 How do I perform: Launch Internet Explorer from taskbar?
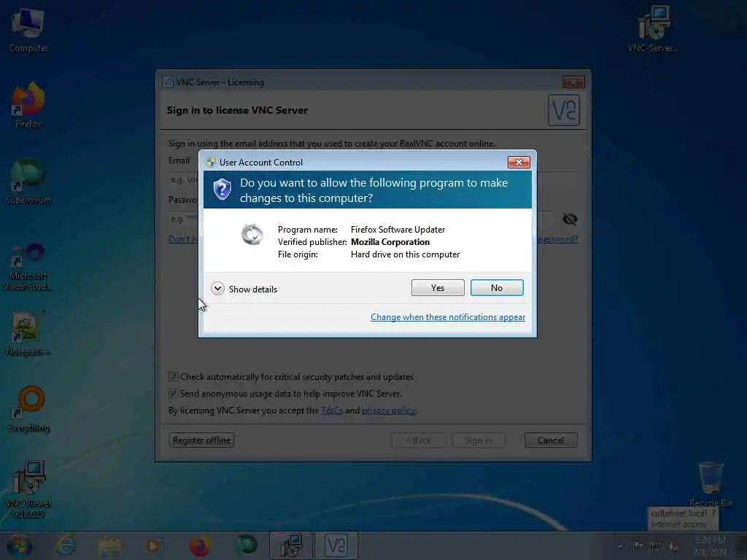[x=65, y=545]
